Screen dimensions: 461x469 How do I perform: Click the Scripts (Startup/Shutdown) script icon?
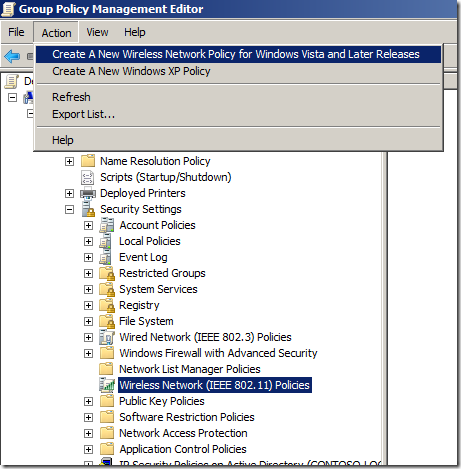point(87,177)
